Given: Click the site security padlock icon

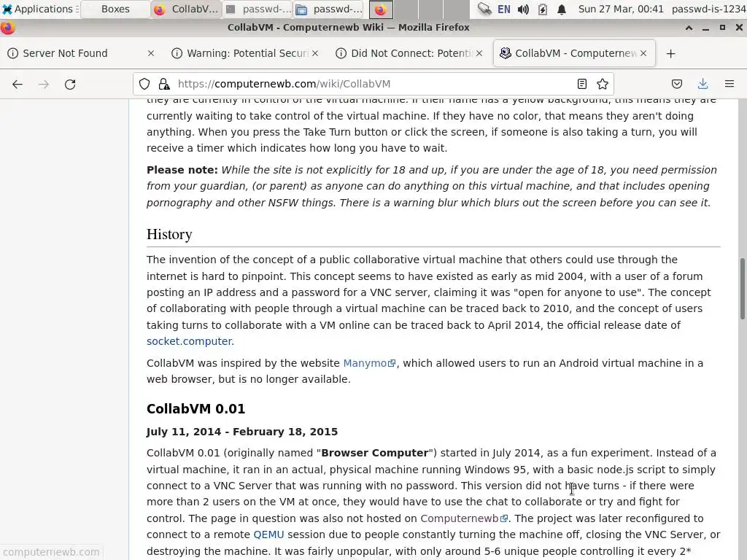Looking at the screenshot, I should click(164, 85).
